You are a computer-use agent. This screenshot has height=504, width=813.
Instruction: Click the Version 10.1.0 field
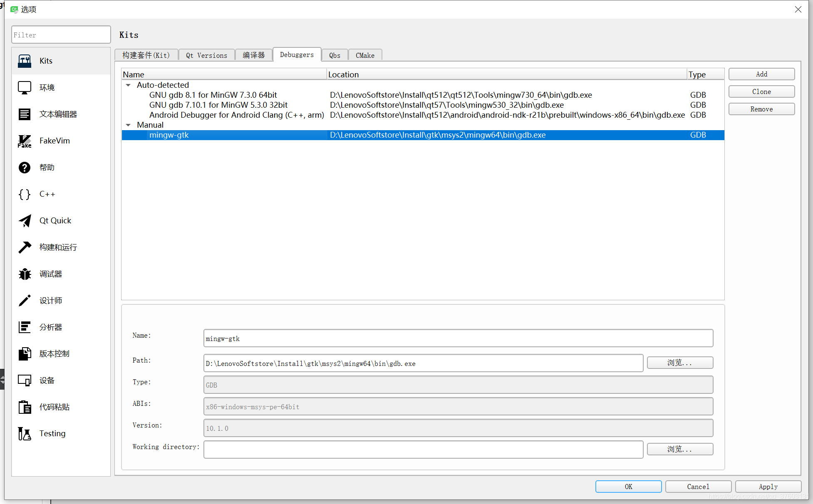pos(458,428)
